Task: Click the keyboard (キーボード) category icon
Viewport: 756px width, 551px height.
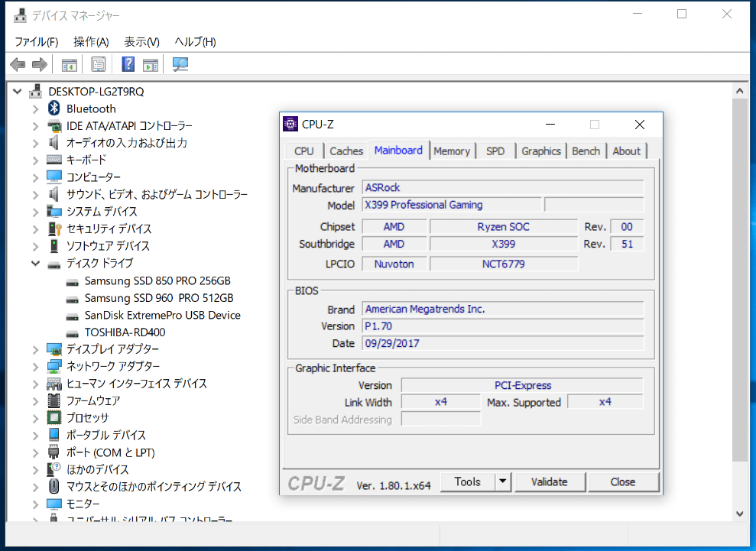Action: click(54, 160)
